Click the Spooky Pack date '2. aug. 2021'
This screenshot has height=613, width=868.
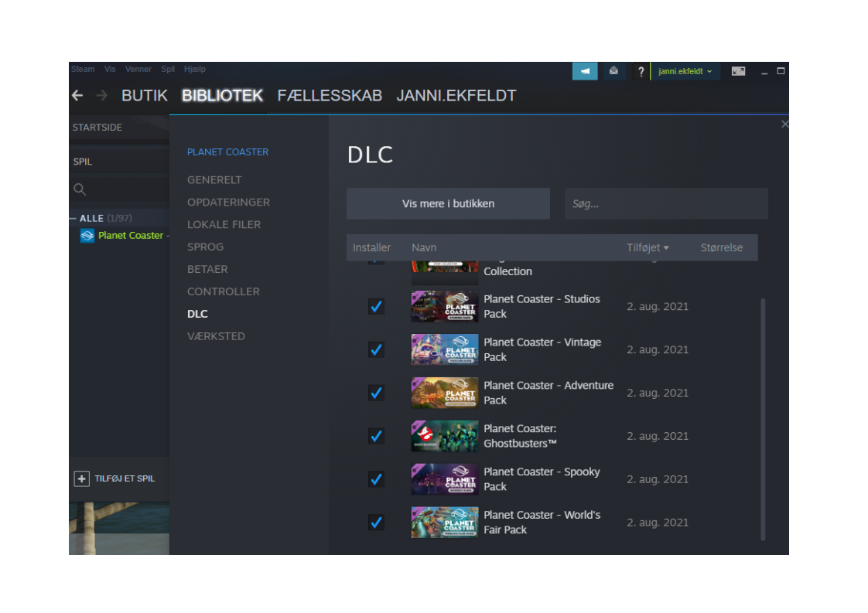click(658, 479)
